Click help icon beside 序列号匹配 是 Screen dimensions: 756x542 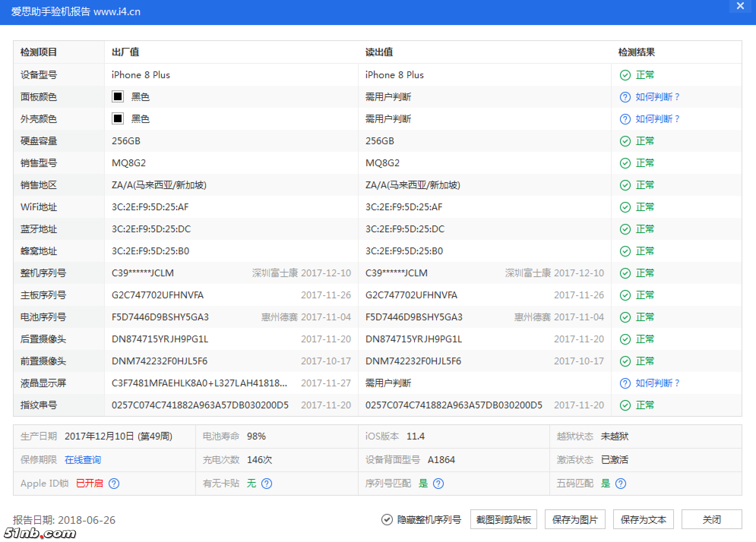(x=438, y=483)
